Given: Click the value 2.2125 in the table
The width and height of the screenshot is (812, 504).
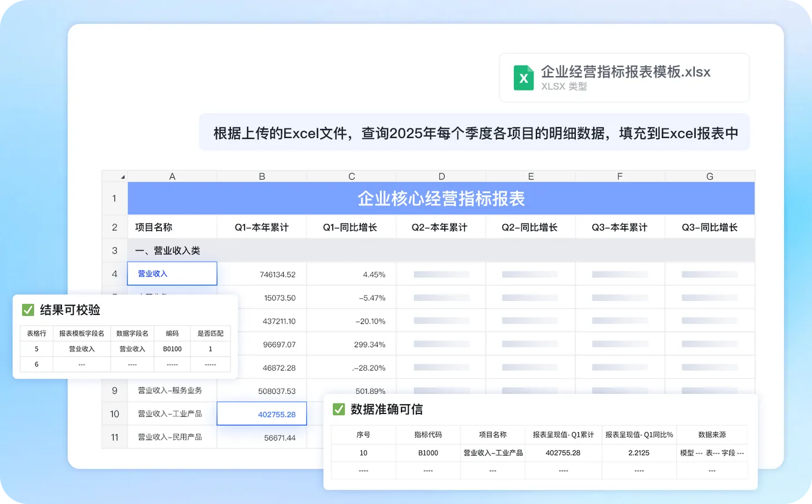Looking at the screenshot, I should (x=639, y=453).
